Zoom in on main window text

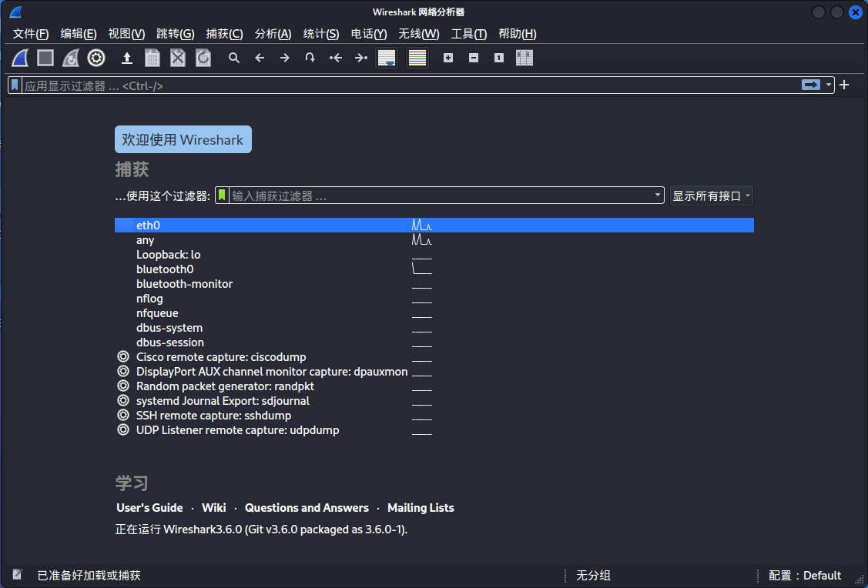tap(448, 58)
